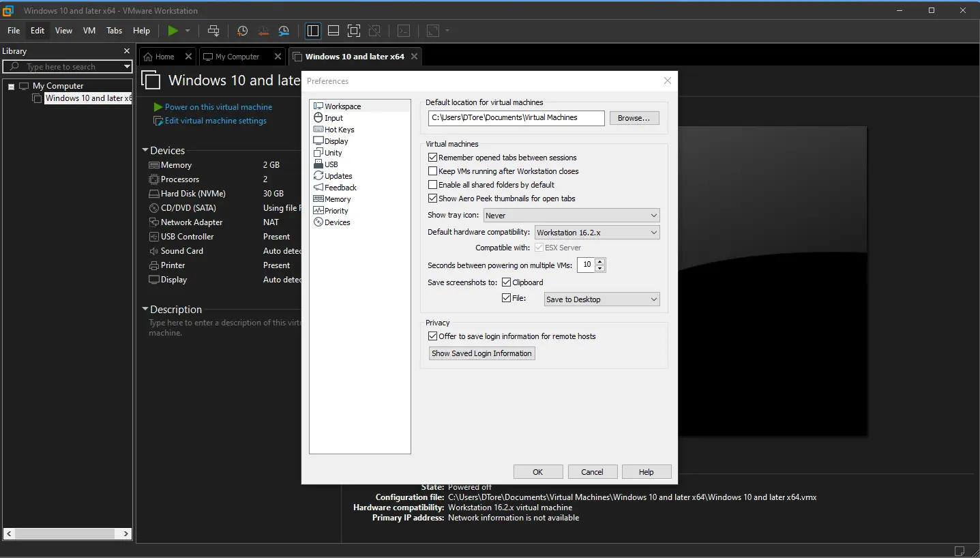Screen dimensions: 980x558
Task: Open the Library search dropdown arrow
Action: click(127, 67)
